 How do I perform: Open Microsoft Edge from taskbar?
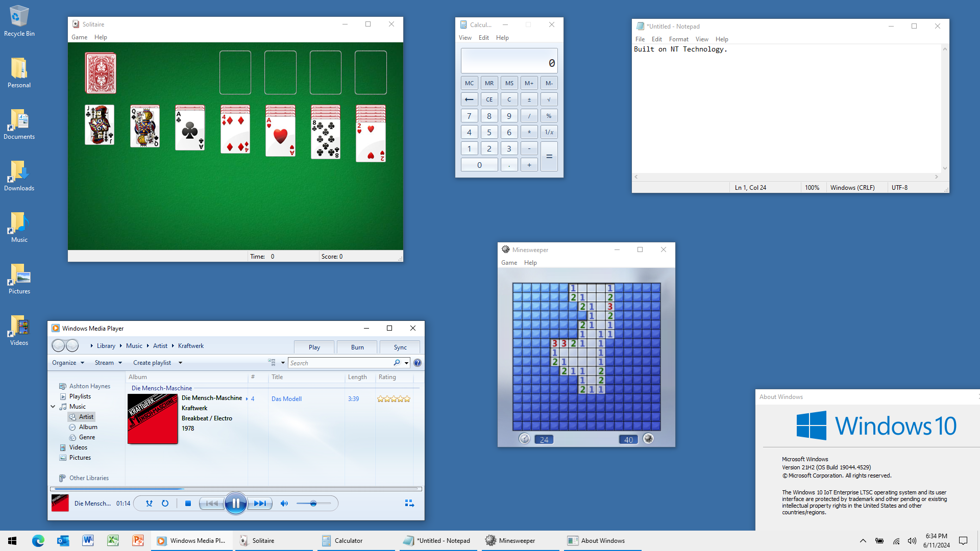point(38,541)
